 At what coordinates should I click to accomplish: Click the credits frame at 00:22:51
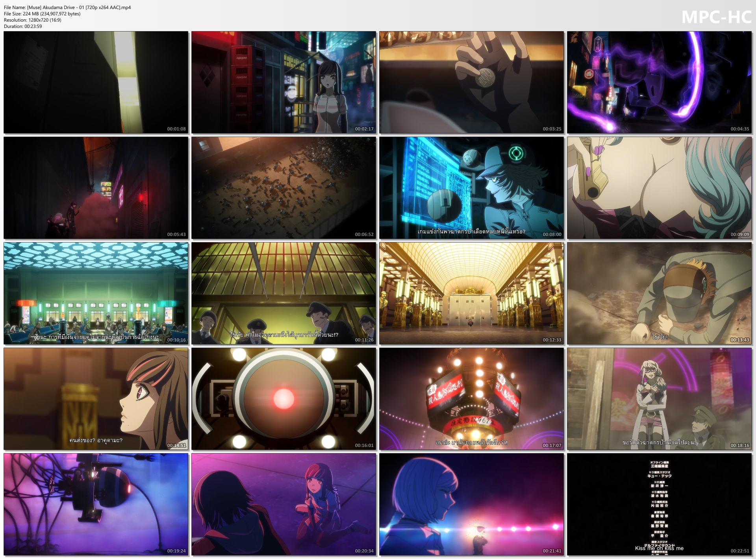(660, 504)
